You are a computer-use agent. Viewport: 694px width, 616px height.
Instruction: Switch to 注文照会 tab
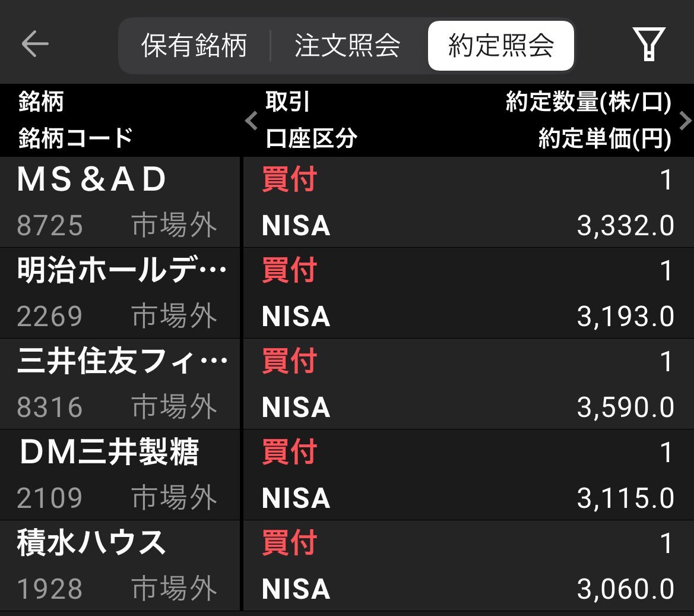[347, 45]
